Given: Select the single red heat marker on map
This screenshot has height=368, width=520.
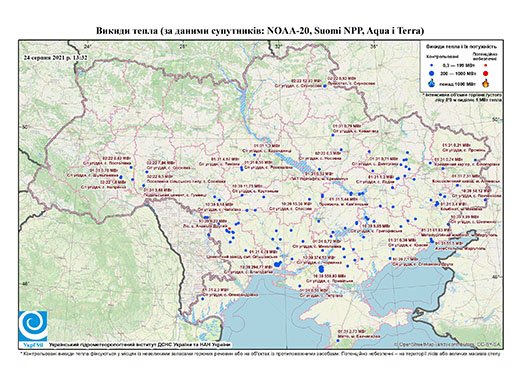Looking at the screenshot, I should coord(229,228).
